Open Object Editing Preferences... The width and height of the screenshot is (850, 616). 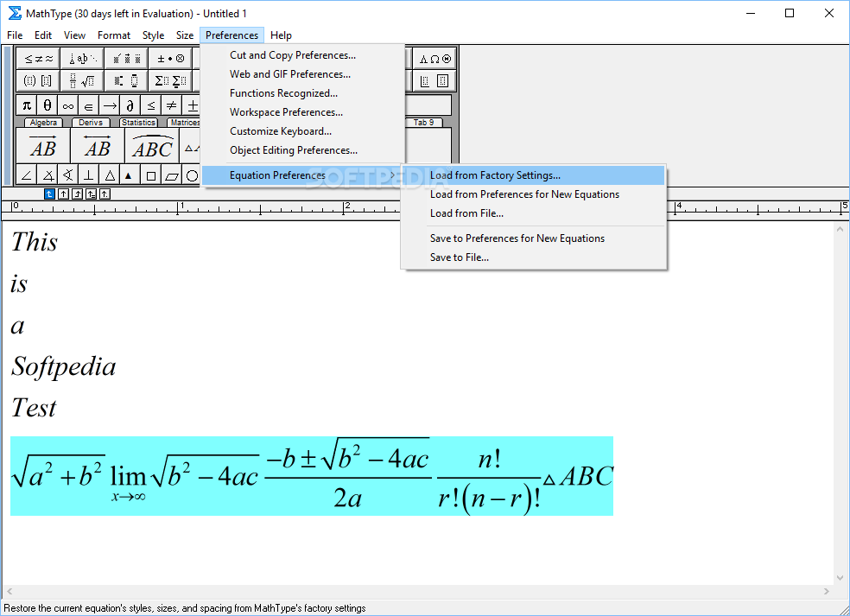tap(303, 150)
